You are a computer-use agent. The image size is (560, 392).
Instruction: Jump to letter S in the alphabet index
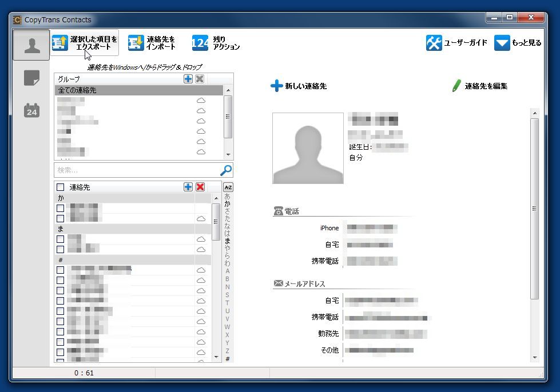[x=228, y=295]
